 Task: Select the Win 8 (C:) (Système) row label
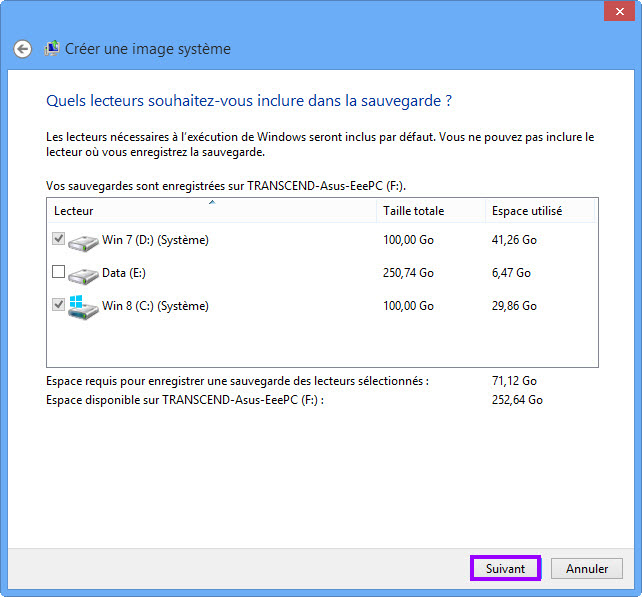point(155,306)
